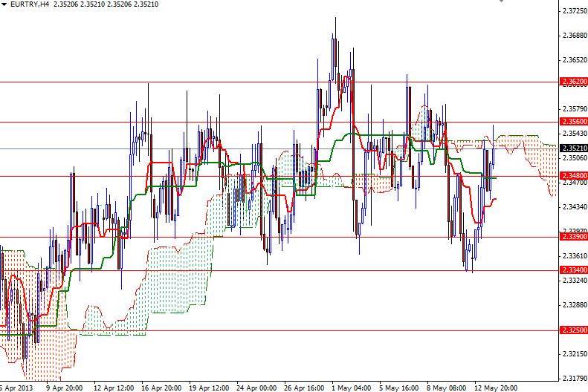Click the 2.35790 price scale value

(575, 109)
